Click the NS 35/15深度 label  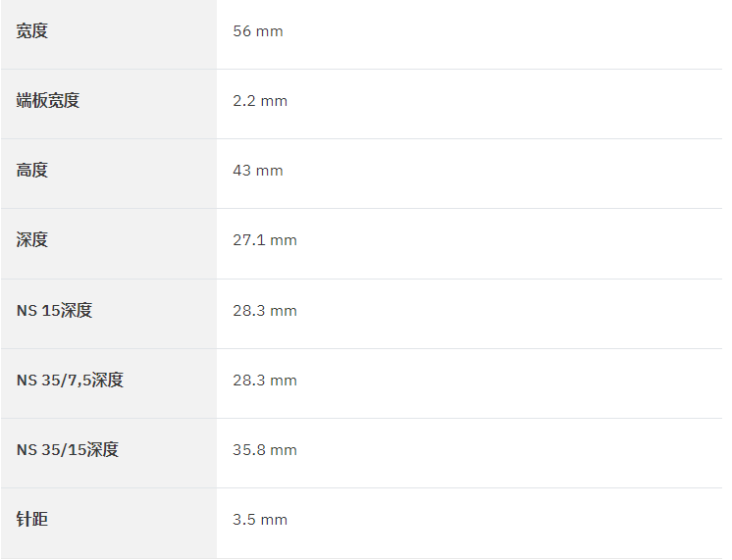coord(68,449)
